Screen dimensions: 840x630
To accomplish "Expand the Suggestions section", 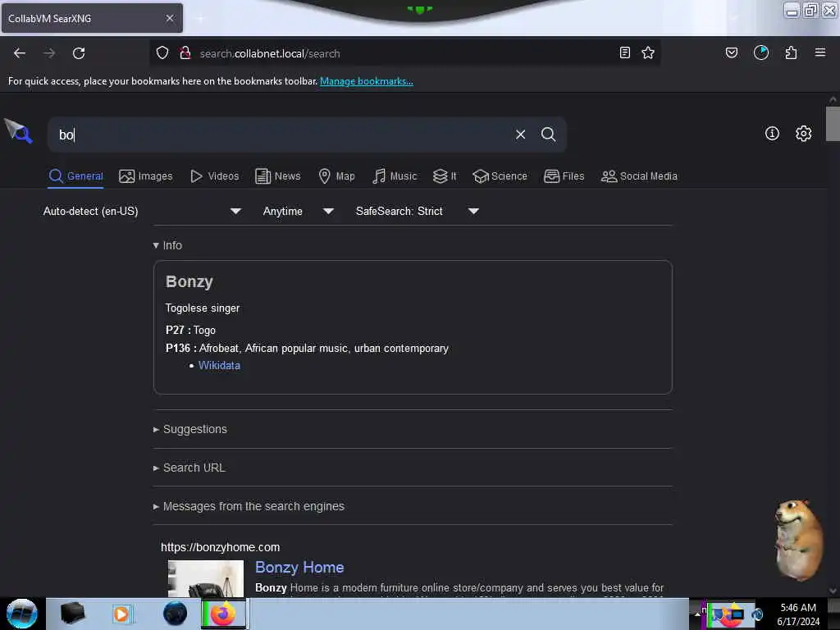I will pyautogui.click(x=189, y=429).
